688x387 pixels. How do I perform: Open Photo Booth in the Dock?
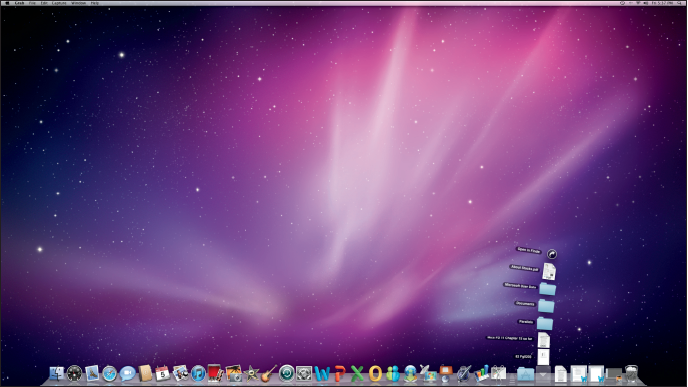[215, 373]
